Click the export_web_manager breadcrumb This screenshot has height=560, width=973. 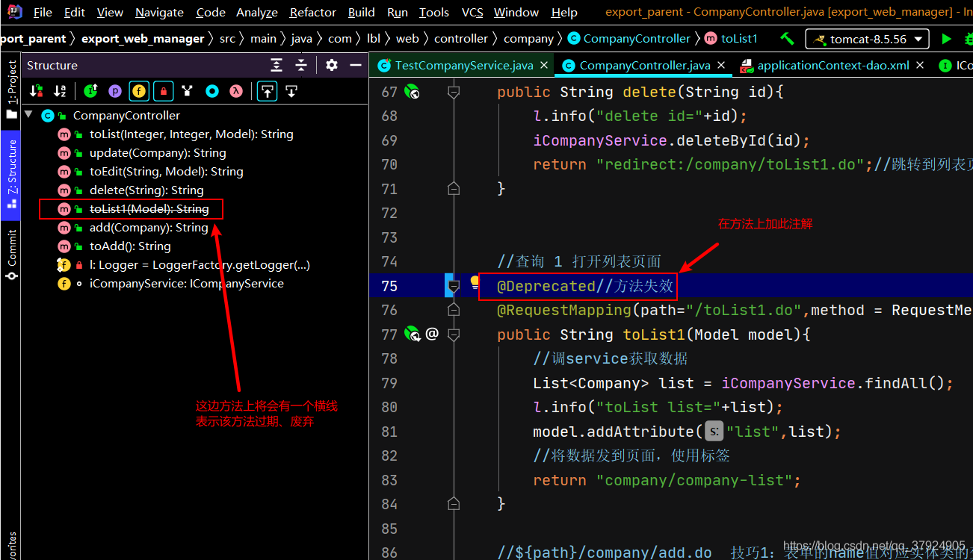tap(143, 39)
